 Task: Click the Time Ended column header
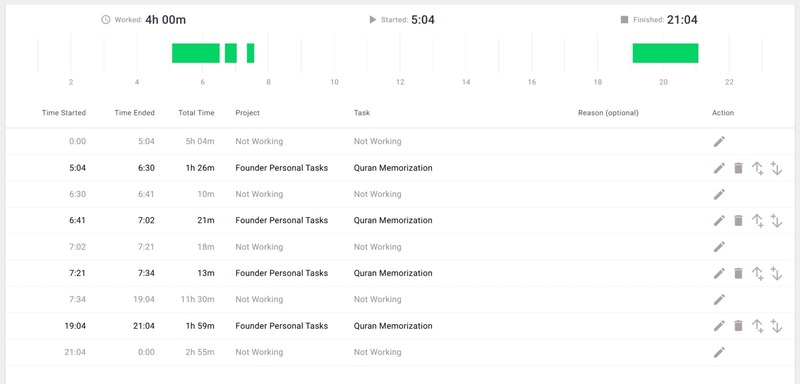click(135, 113)
